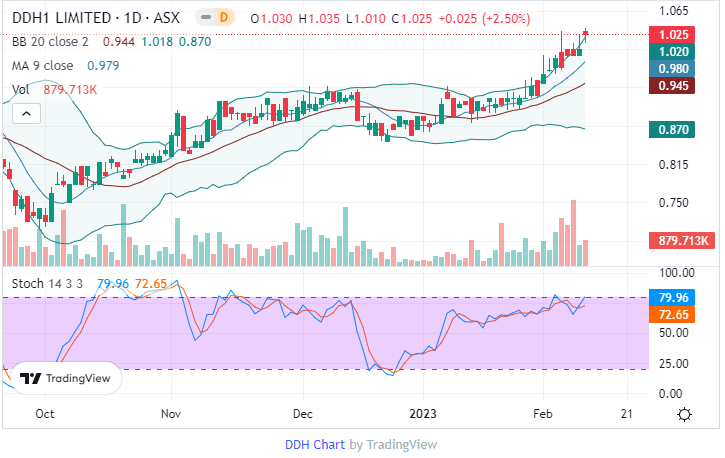Image resolution: width=725 pixels, height=458 pixels.
Task: Click the 879.713K volume axis label
Action: (679, 240)
